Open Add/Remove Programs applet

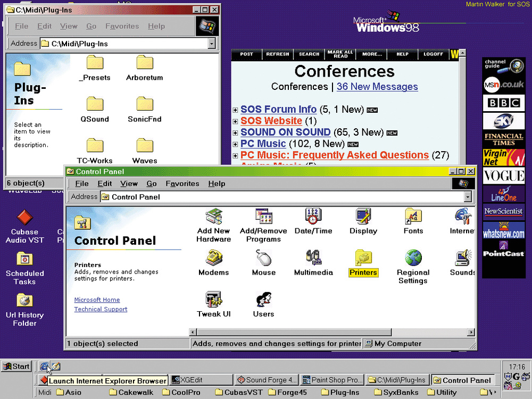pos(263,217)
